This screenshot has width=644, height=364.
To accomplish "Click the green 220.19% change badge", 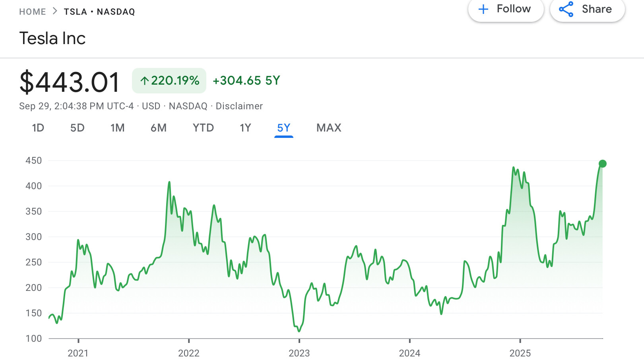I will (x=169, y=81).
